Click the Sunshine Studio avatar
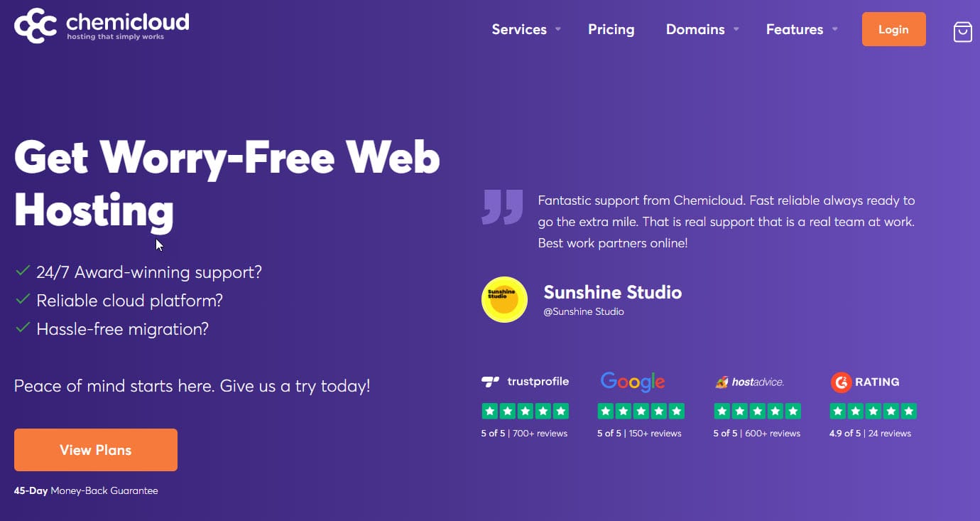The image size is (980, 521). coord(504,300)
